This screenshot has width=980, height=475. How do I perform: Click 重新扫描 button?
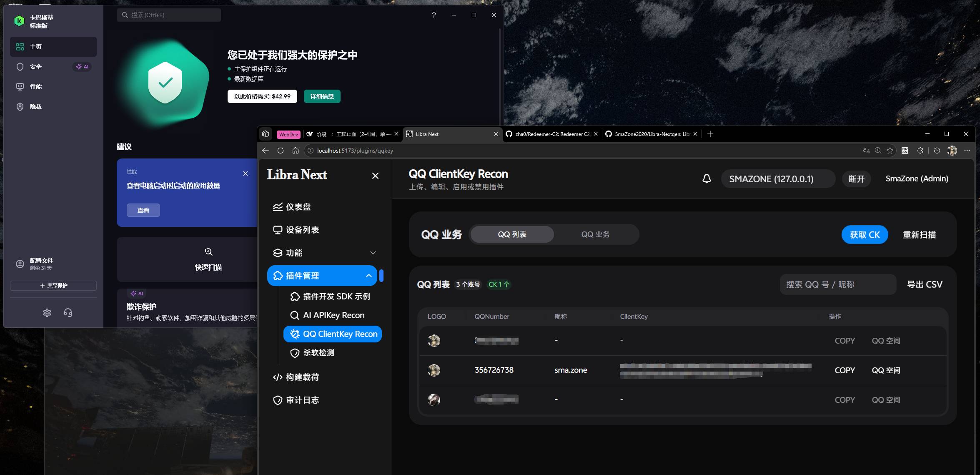pyautogui.click(x=919, y=235)
